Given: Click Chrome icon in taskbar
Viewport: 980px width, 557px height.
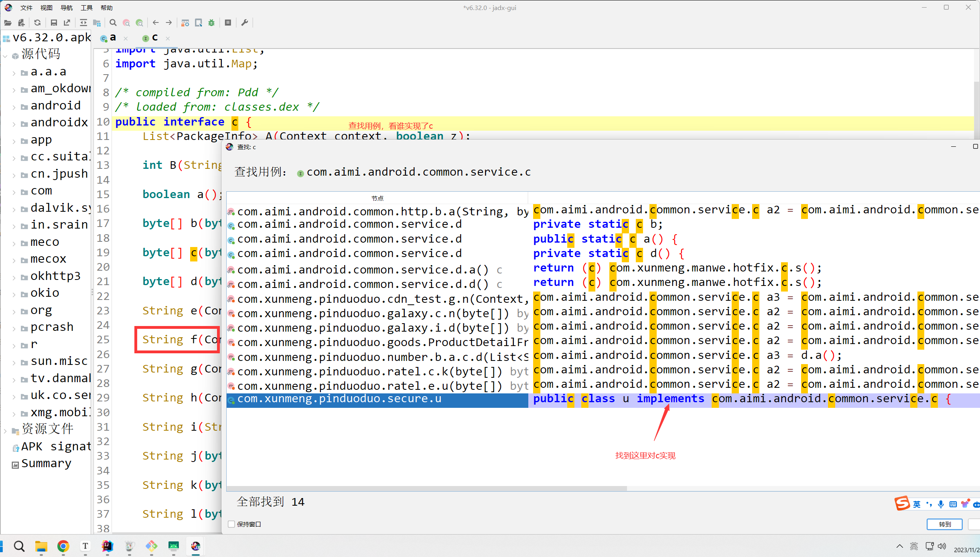Looking at the screenshot, I should [63, 546].
